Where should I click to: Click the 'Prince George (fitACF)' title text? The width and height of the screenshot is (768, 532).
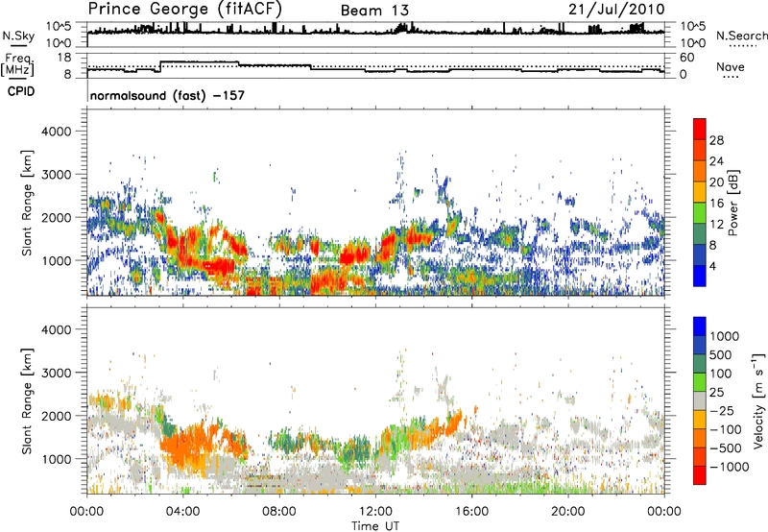pos(184,10)
